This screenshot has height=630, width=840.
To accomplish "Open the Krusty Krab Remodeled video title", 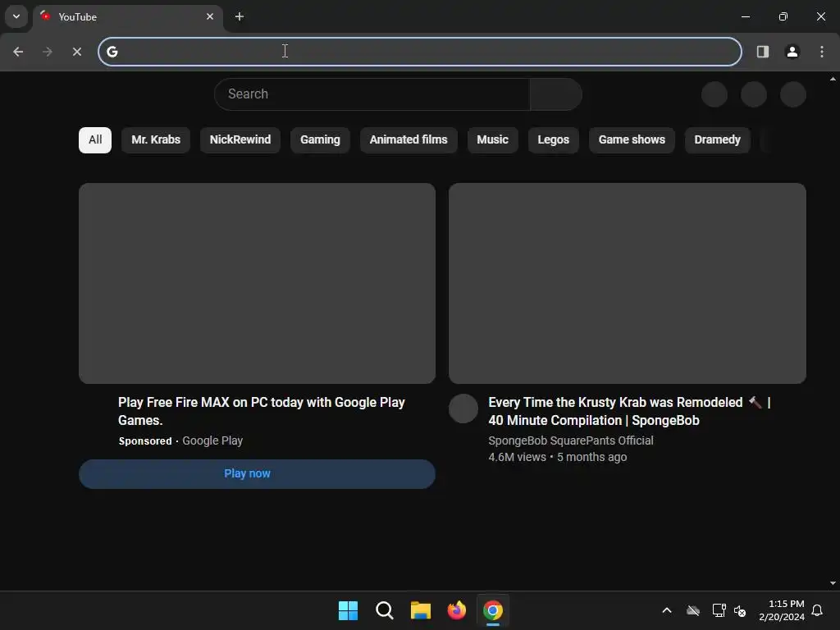I will pos(629,411).
